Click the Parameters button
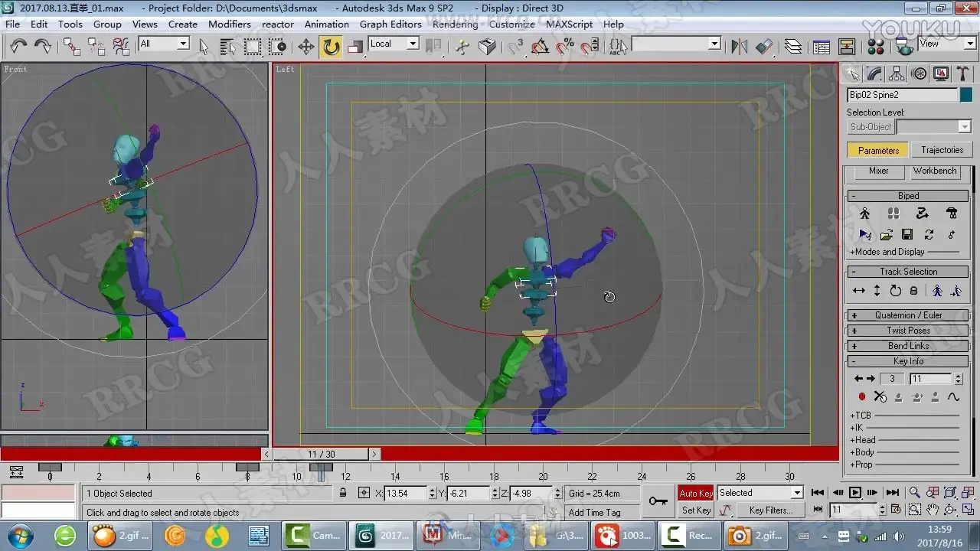The image size is (980, 551). [x=878, y=150]
